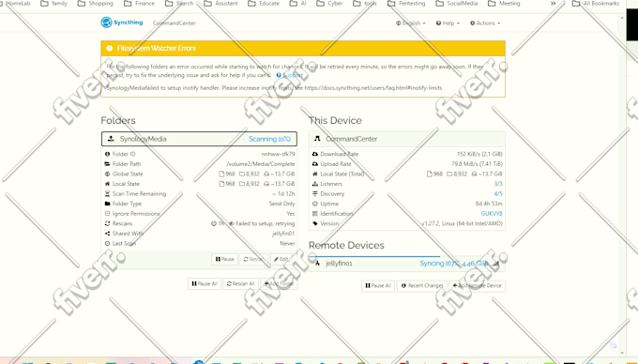Click the Local State (Total) home icon

coord(315,174)
